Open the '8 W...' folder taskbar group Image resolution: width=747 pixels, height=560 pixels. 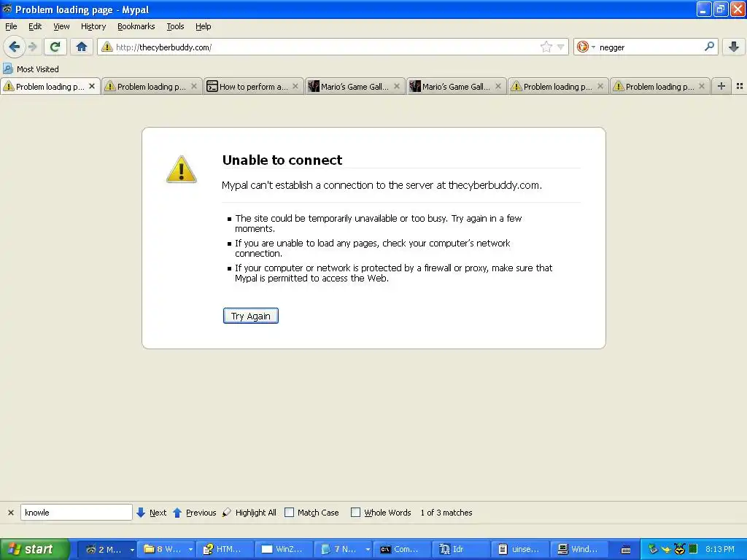pos(166,549)
